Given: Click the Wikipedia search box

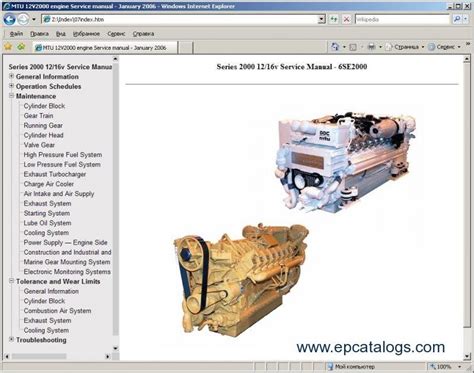Looking at the screenshot, I should [402, 19].
